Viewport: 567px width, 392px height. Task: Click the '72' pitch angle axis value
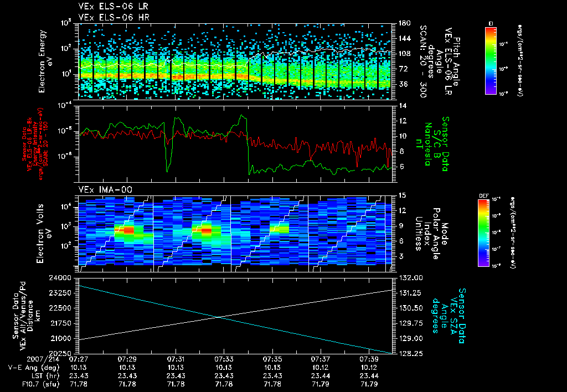coord(403,69)
